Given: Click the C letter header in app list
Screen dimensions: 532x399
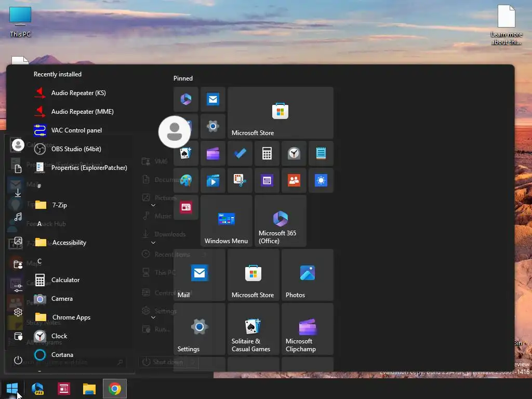Looking at the screenshot, I should point(39,261).
